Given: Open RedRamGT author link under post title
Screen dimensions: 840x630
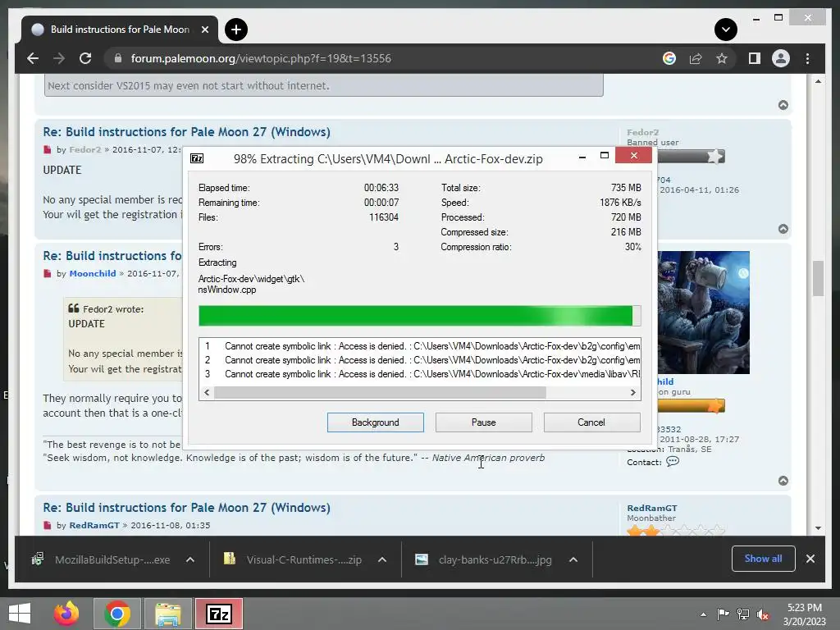Looking at the screenshot, I should point(94,525).
